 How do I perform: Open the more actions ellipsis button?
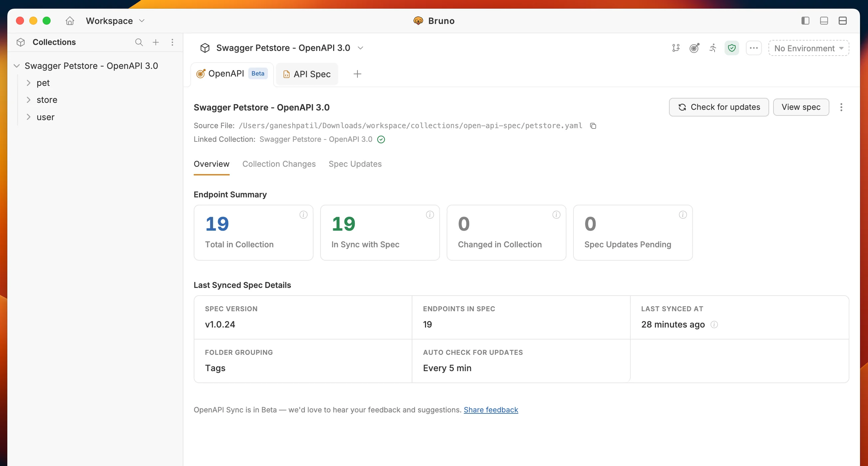click(754, 48)
